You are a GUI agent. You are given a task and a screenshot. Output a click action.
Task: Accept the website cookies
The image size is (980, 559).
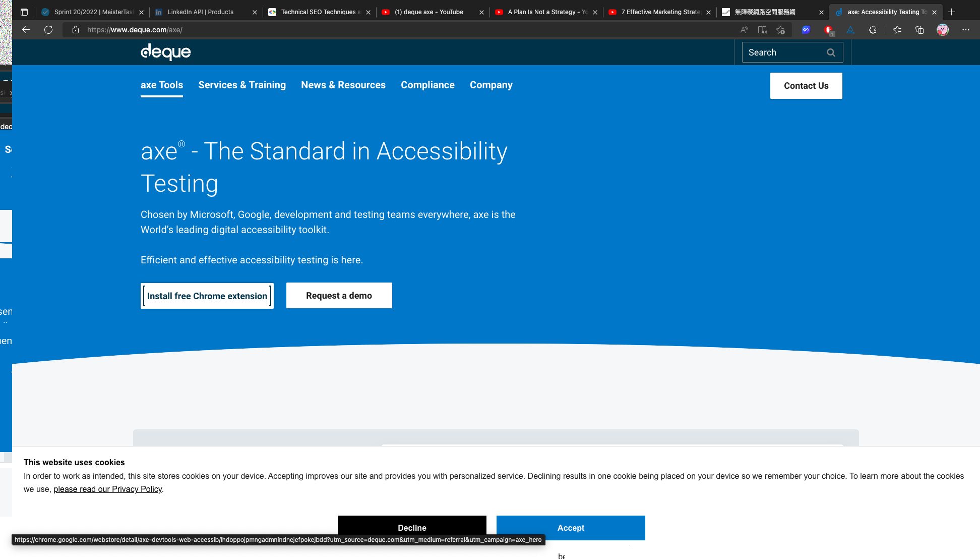(571, 528)
